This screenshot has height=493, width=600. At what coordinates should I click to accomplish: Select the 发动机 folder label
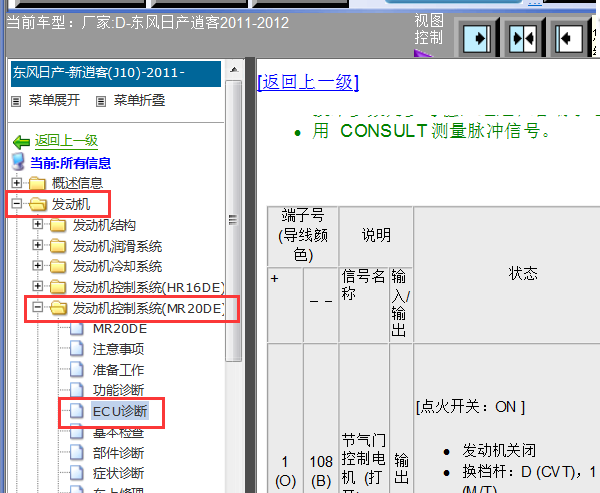(x=71, y=204)
